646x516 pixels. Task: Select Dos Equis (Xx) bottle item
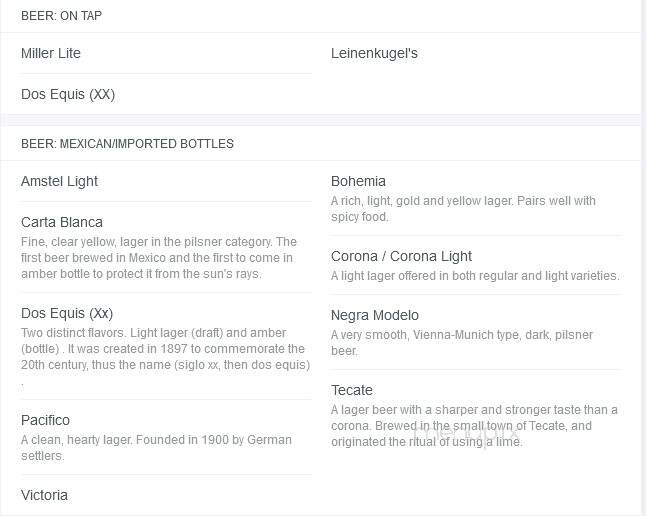[x=67, y=313]
